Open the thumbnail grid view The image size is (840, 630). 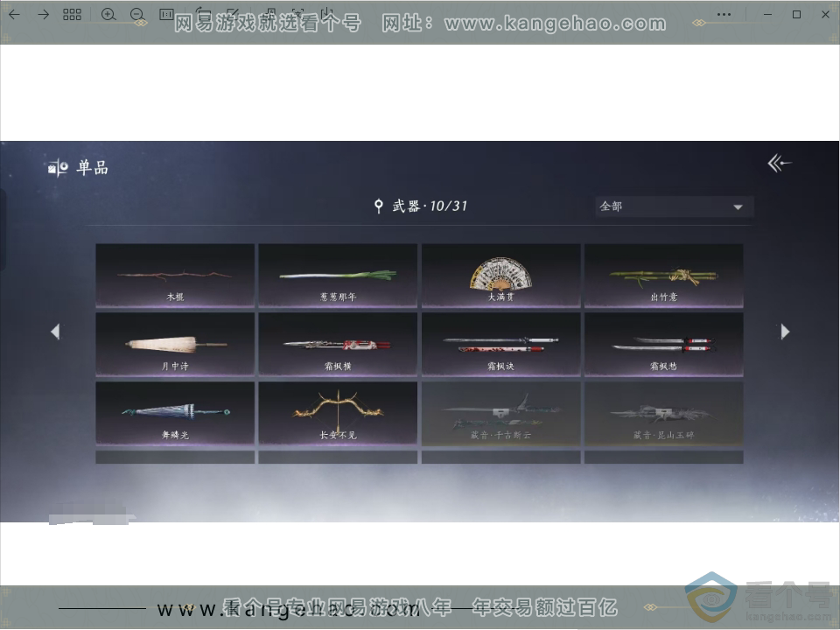[72, 15]
